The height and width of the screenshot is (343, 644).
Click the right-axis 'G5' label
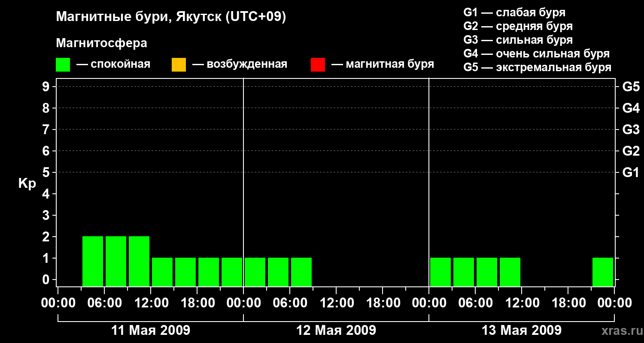click(x=631, y=87)
